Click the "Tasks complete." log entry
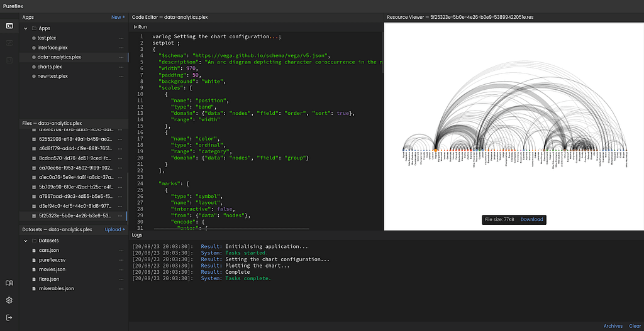Screen dimensions: 644x331 [x=248, y=278]
